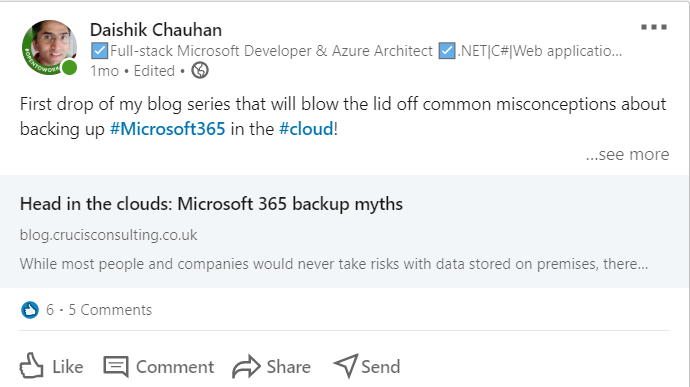Click Daishik Chauhan's profile picture
The image size is (690, 387).
click(50, 48)
